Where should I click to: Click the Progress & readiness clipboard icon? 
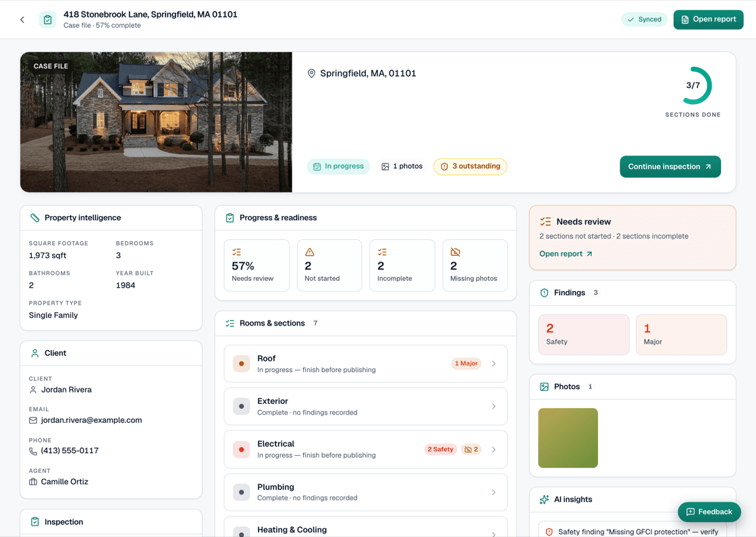click(230, 218)
